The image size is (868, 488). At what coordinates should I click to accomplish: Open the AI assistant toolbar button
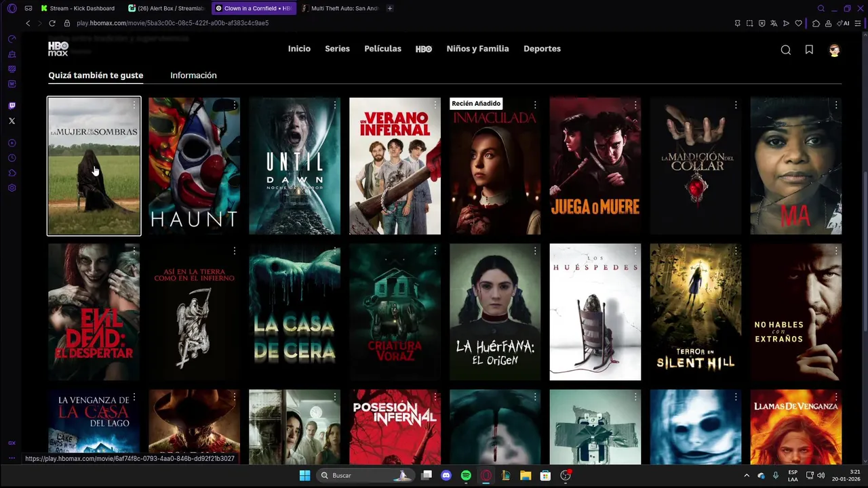844,23
